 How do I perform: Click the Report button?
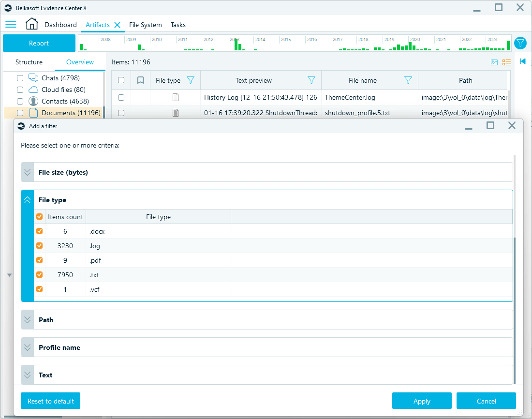coord(39,43)
